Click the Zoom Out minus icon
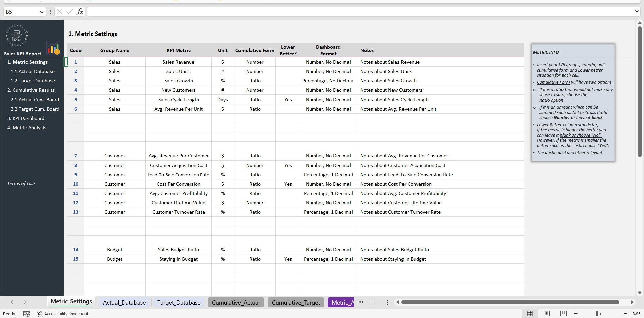The image size is (644, 318). pyautogui.click(x=576, y=314)
